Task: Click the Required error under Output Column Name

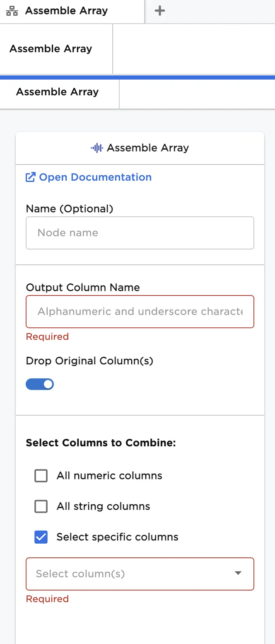Action: tap(47, 337)
